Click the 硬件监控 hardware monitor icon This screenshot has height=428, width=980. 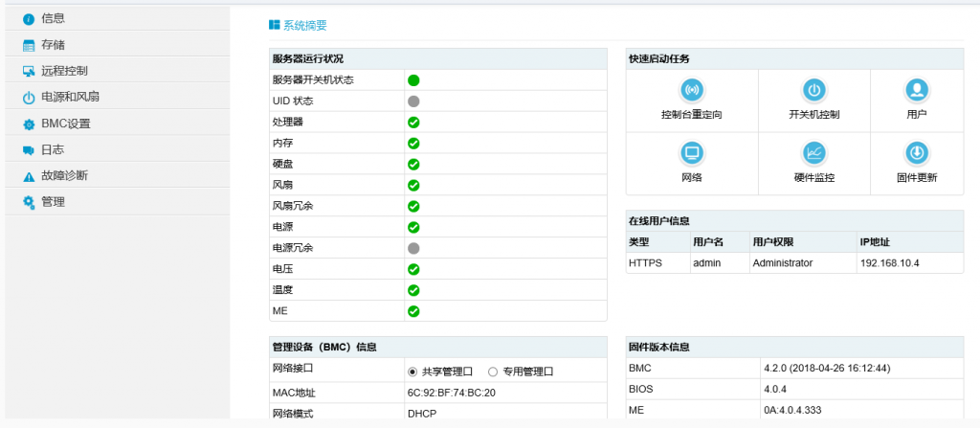point(813,153)
